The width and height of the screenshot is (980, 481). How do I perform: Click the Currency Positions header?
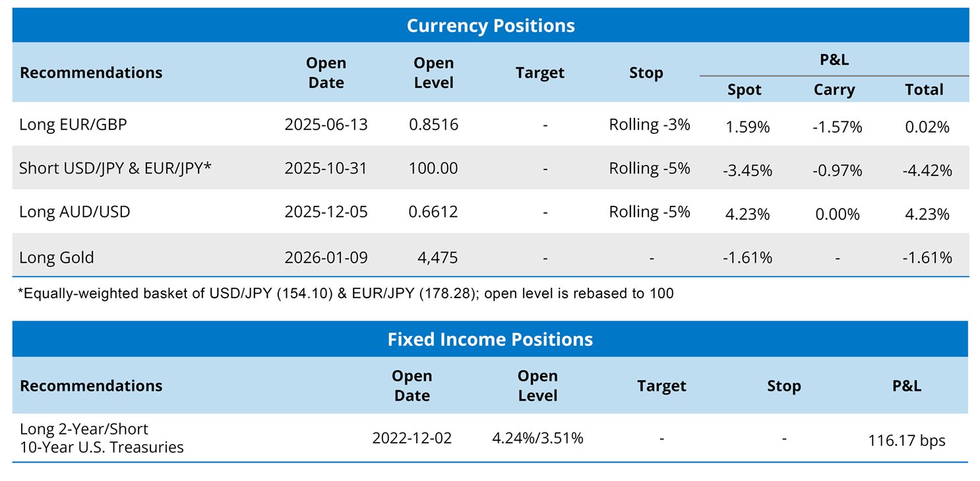point(490,26)
